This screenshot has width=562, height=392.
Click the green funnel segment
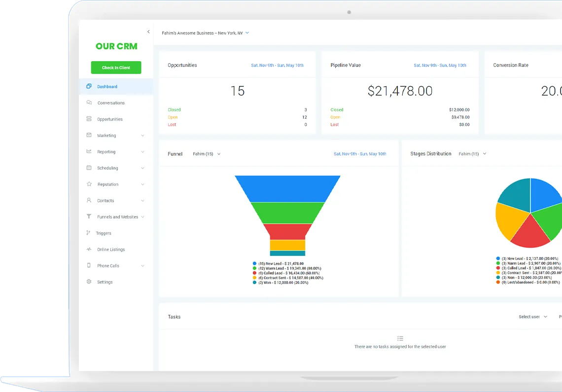287,213
